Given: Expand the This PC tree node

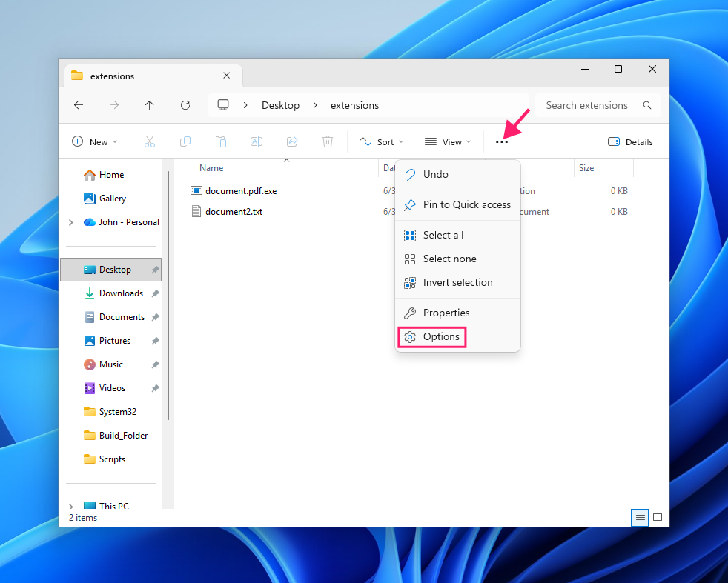Looking at the screenshot, I should [71, 506].
